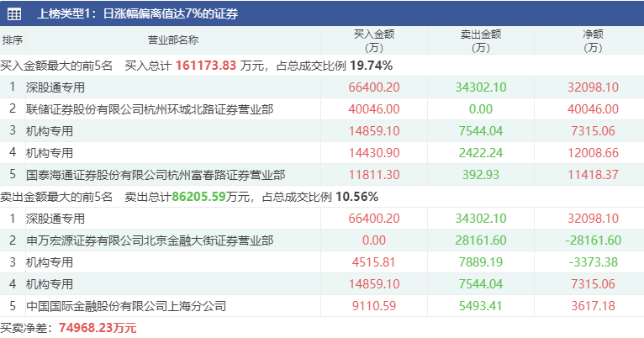
Task: Select buy amount 4515.81
Action: click(x=374, y=262)
